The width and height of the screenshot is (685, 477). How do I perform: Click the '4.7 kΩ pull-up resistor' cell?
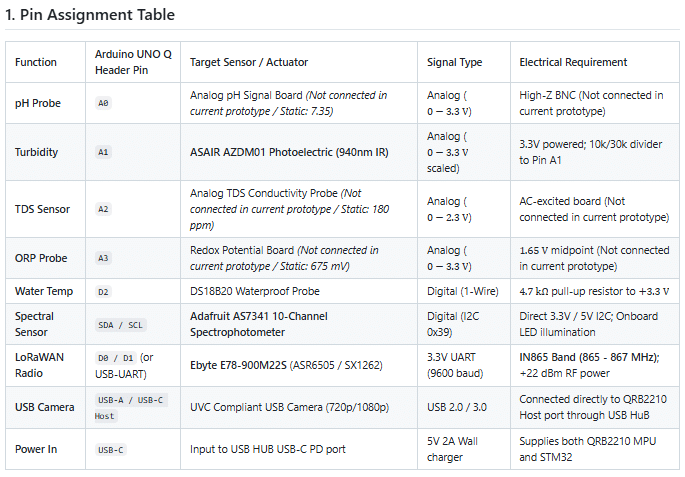click(595, 291)
